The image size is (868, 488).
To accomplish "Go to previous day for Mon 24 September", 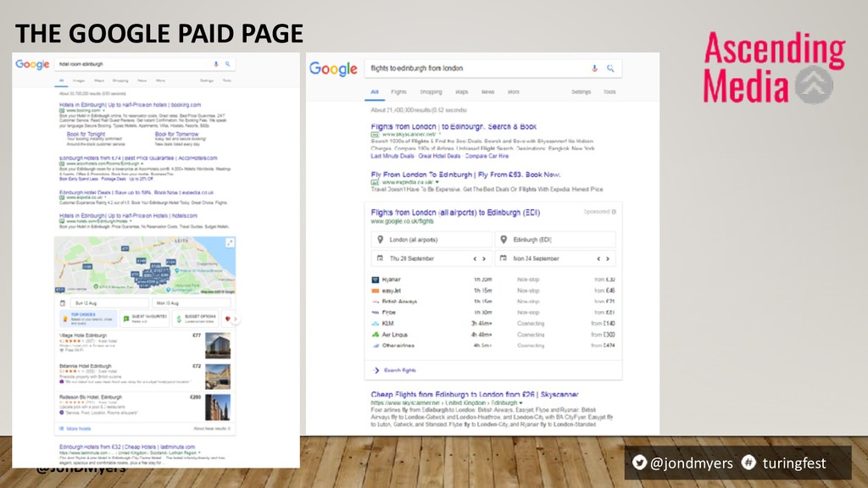I will pyautogui.click(x=598, y=259).
